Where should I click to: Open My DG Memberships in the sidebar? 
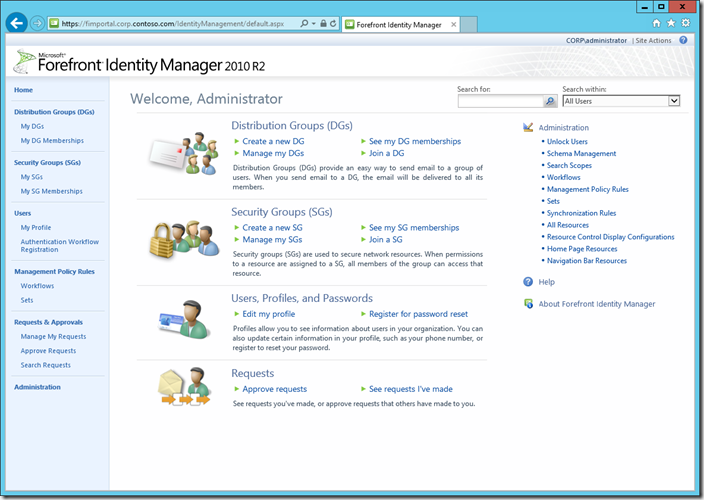[52, 141]
